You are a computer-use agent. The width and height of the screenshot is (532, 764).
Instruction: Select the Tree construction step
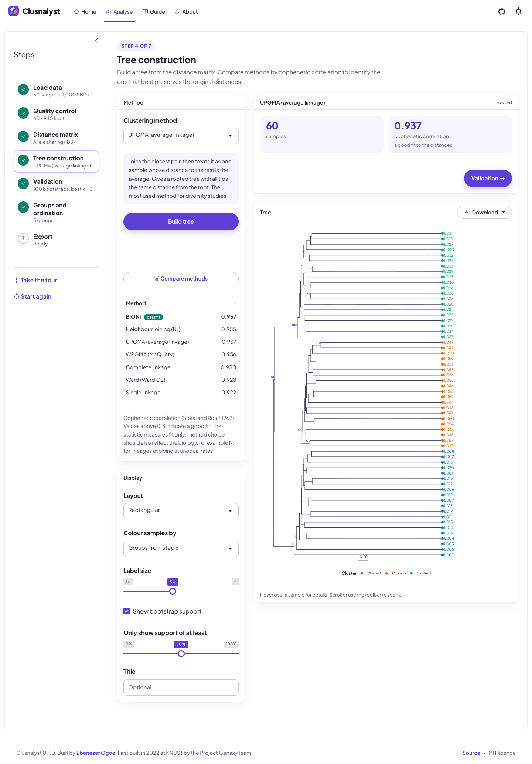(56, 162)
